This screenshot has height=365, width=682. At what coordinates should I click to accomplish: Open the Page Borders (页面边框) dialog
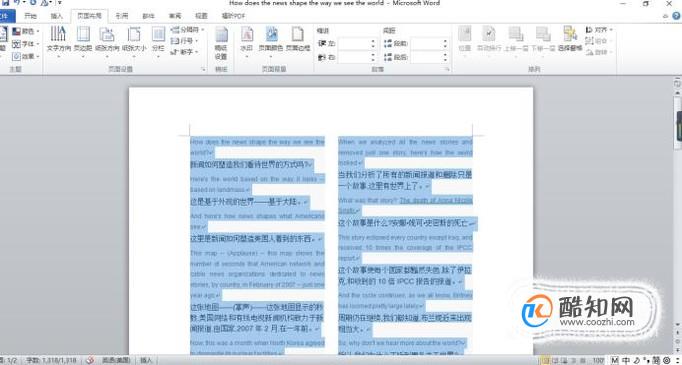pyautogui.click(x=298, y=41)
